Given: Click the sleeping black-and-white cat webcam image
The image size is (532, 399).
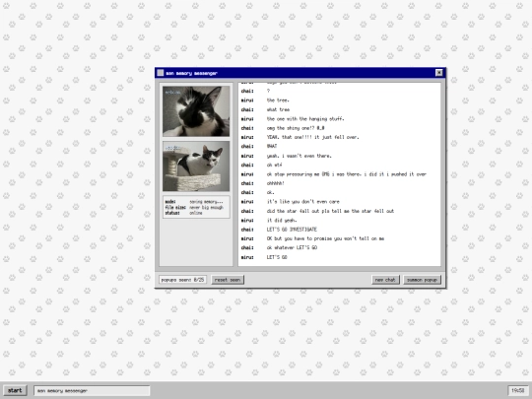Looking at the screenshot, I should (196, 111).
